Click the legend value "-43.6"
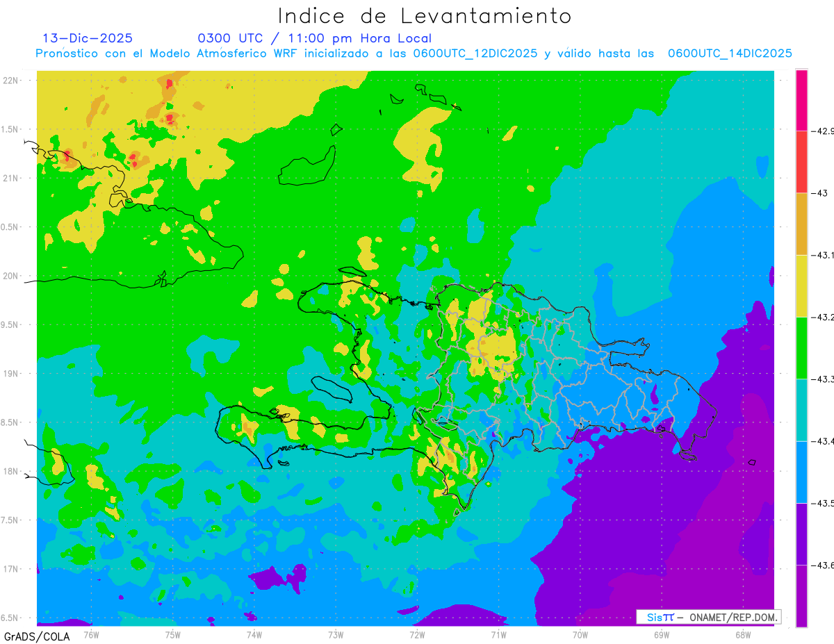This screenshot has height=644, width=834. [x=824, y=565]
